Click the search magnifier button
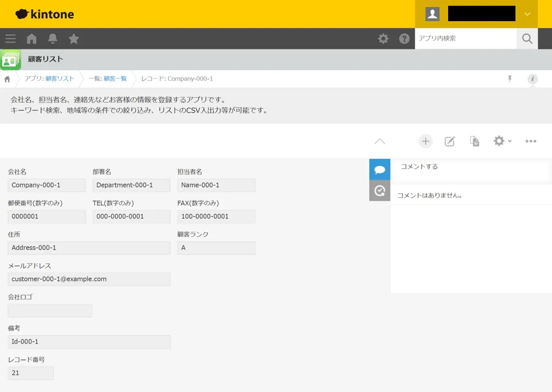Viewport: 552px width, 392px height. [527, 39]
